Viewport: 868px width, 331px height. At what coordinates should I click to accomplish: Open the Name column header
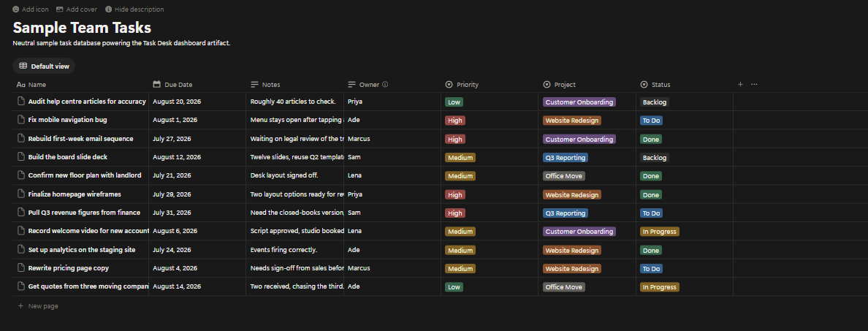pos(81,85)
